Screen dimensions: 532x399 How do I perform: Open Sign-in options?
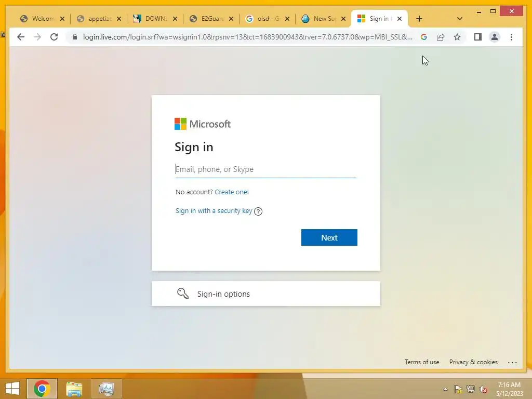[x=265, y=294]
